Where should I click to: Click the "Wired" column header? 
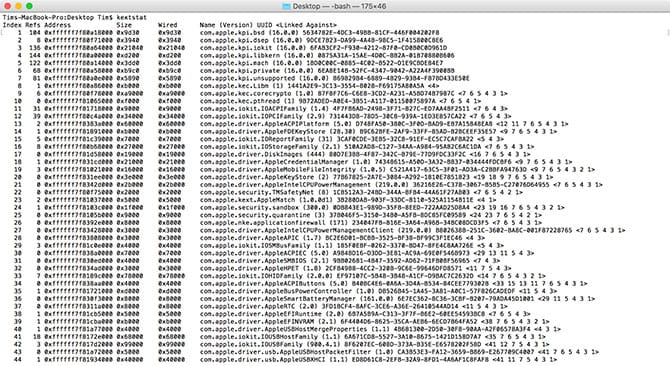(168, 25)
